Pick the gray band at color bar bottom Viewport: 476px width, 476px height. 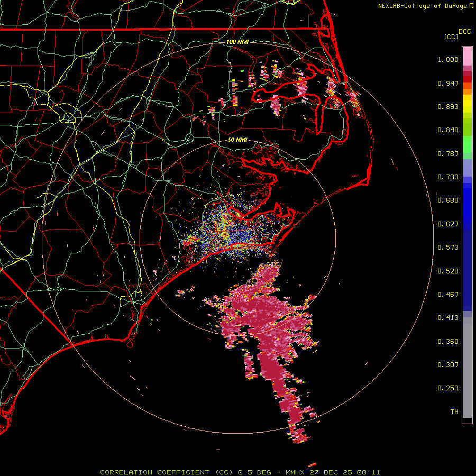click(467, 368)
